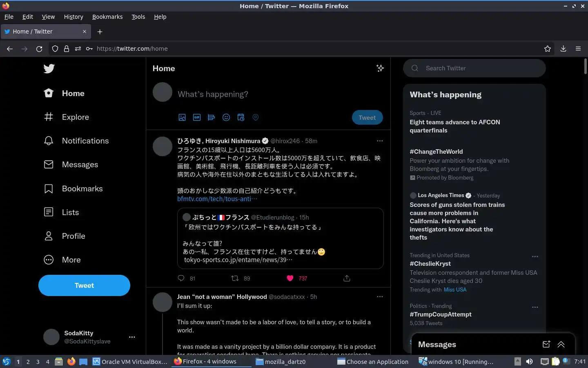
Task: Open Firefox downloads panel
Action: pos(563,49)
